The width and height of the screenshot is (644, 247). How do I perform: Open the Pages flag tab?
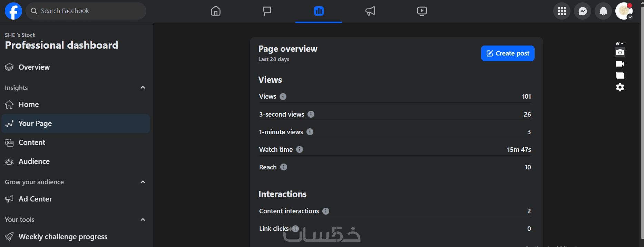point(267,11)
